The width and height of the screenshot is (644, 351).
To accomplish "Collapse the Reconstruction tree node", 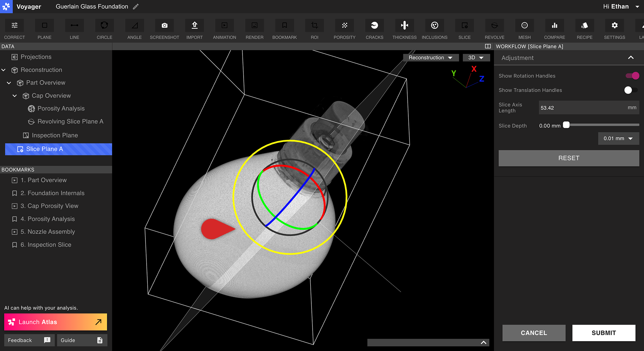I will pyautogui.click(x=4, y=70).
